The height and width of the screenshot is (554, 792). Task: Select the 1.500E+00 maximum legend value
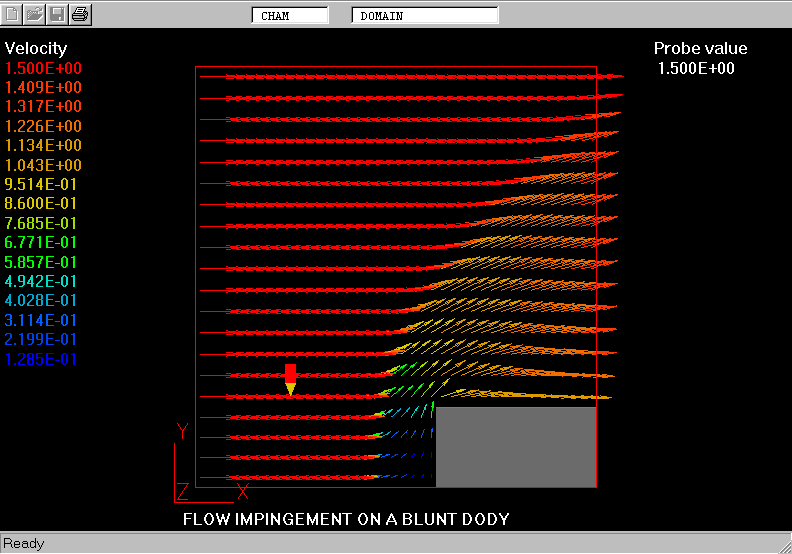click(x=44, y=68)
